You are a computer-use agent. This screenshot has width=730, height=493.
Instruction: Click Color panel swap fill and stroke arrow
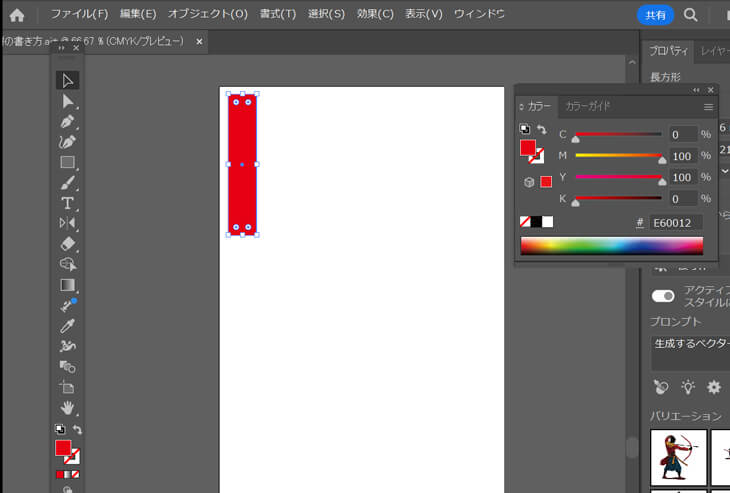pyautogui.click(x=541, y=129)
